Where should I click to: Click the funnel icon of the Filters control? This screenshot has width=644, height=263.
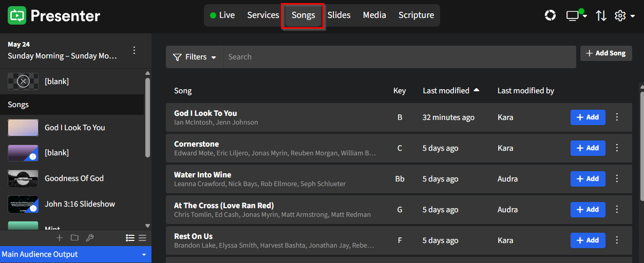click(x=177, y=57)
